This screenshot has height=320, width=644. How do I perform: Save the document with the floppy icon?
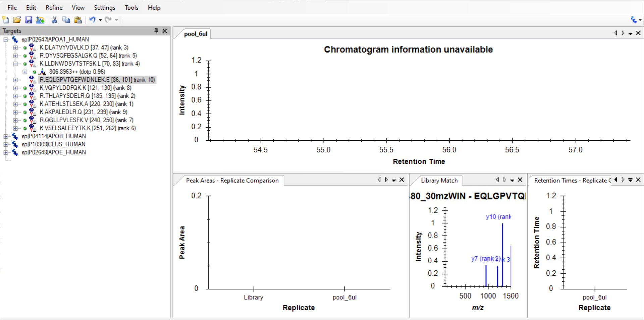point(29,20)
